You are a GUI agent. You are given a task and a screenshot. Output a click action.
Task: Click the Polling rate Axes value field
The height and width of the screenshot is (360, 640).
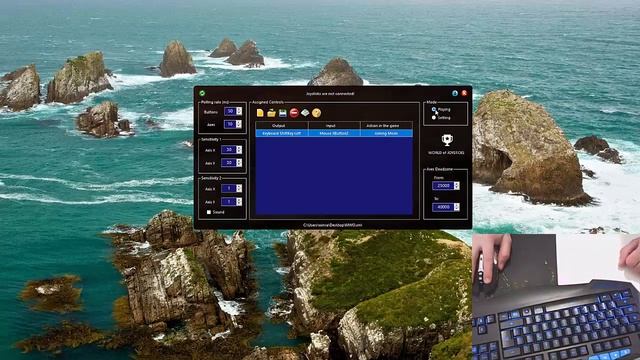click(230, 124)
